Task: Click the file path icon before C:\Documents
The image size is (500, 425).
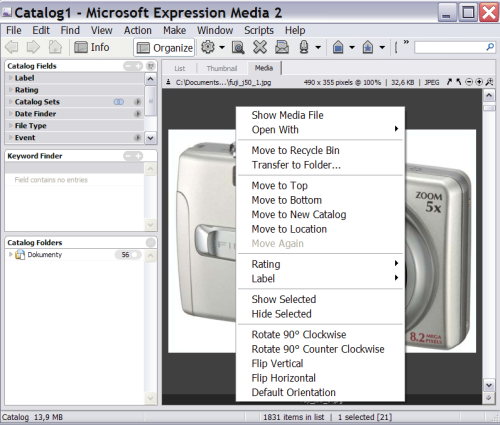Action: (x=169, y=82)
